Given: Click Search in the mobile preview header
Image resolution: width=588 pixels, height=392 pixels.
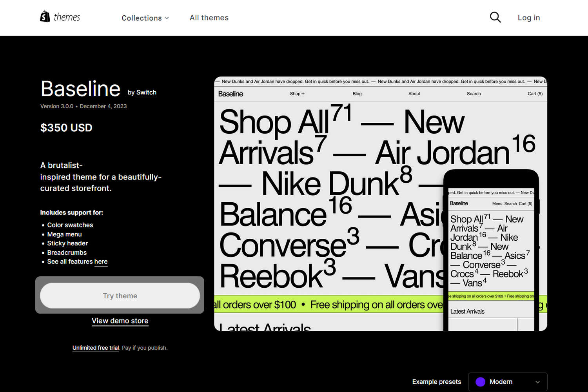Looking at the screenshot, I should [x=510, y=203].
